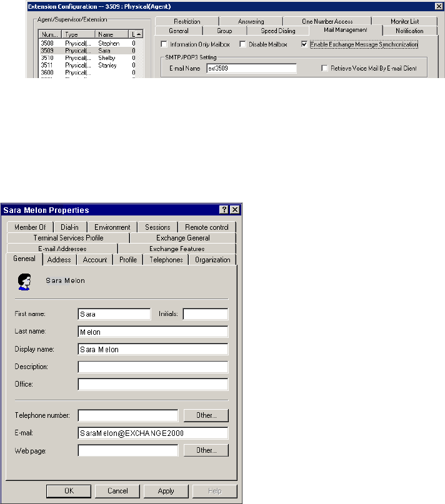This screenshot has width=445, height=504.
Task: Check the Information Only Mailbox checkbox
Action: [164, 44]
